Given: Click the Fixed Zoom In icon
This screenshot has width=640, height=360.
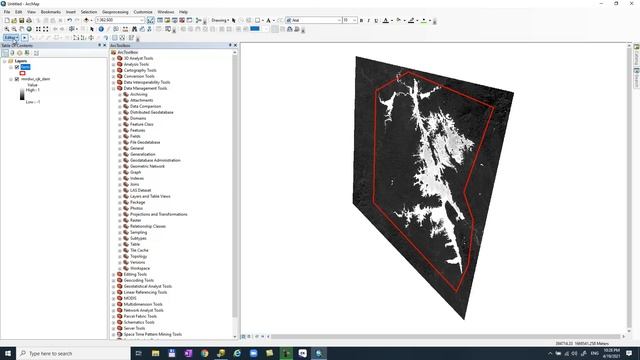Looking at the screenshot, I should (38, 29).
